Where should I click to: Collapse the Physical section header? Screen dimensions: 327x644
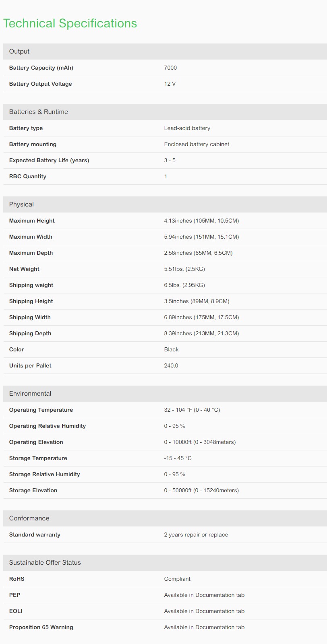(165, 204)
